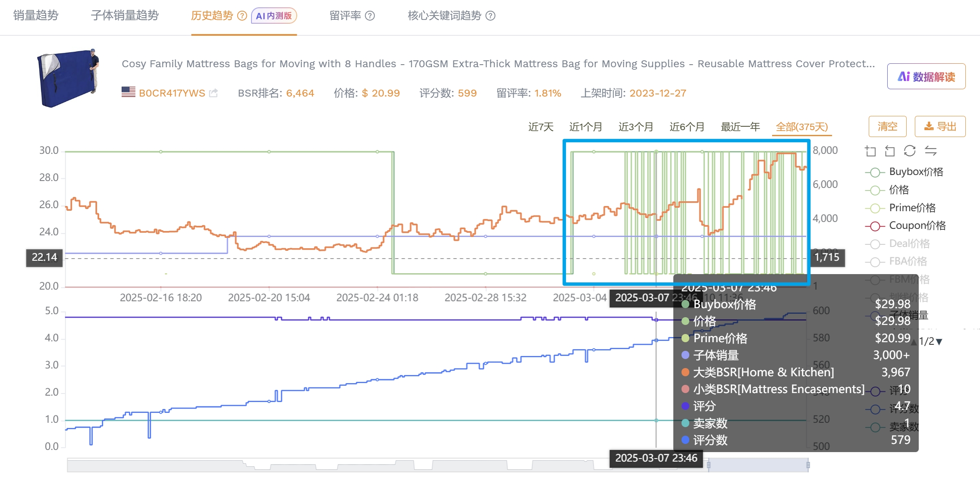The height and width of the screenshot is (487, 980).
Task: Activate the area zoom tool in chart toolbar
Action: [x=870, y=151]
